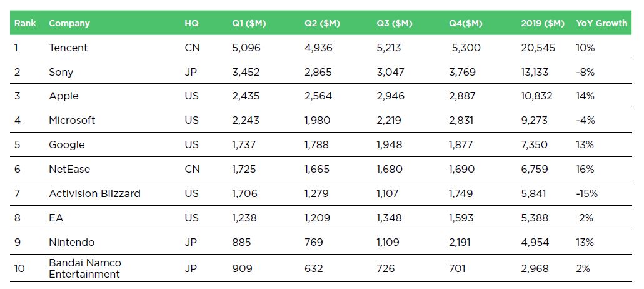This screenshot has width=644, height=289.
Task: Click the Q2 ($M) column header
Action: tap(323, 23)
